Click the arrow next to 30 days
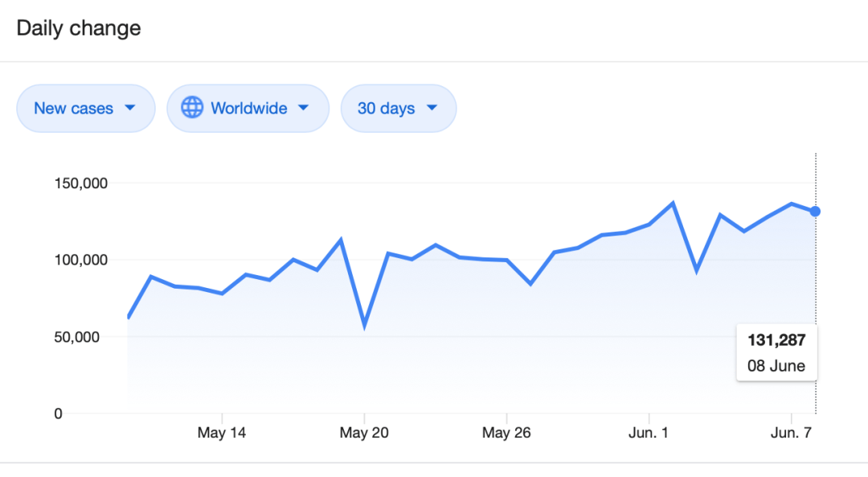This screenshot has height=477, width=868. click(x=432, y=108)
